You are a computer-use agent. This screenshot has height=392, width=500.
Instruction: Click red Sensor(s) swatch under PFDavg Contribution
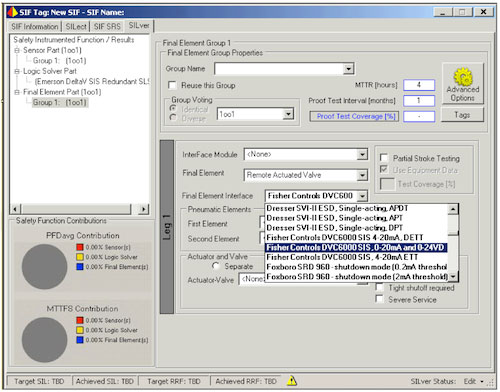80,247
